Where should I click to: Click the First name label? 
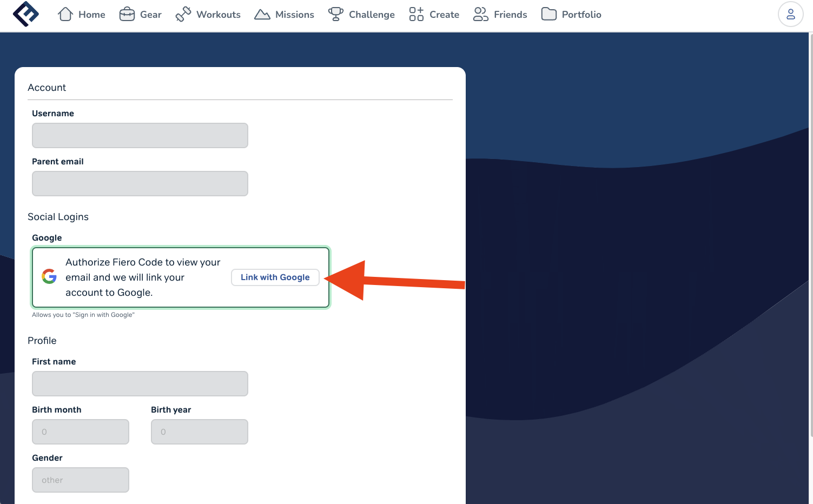point(54,362)
